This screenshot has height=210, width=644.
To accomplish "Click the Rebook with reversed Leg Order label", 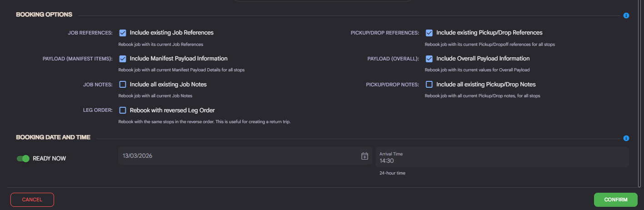I will [x=172, y=110].
